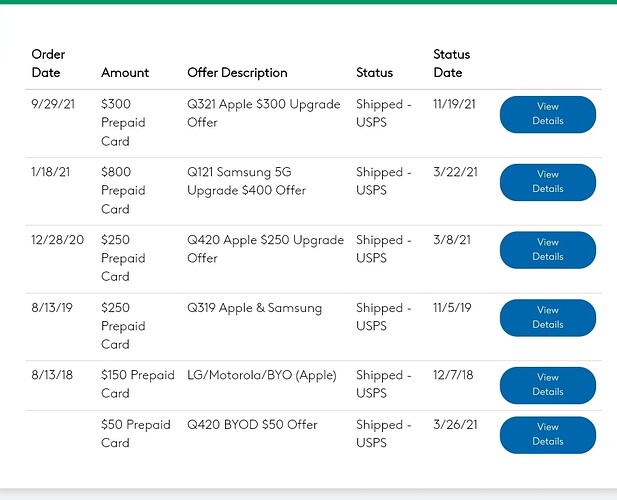Click the $800 Prepaid Card amount

coord(123,190)
